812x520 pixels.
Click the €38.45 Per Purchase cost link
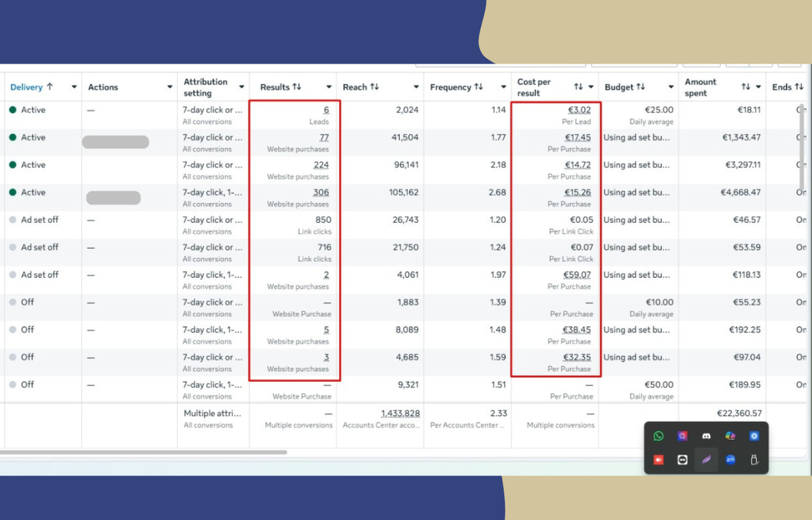(577, 330)
